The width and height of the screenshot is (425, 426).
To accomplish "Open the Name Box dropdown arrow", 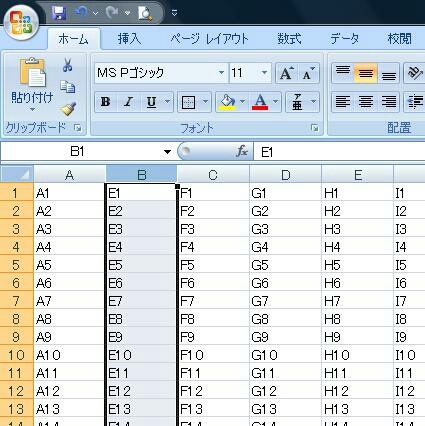I will (x=167, y=152).
